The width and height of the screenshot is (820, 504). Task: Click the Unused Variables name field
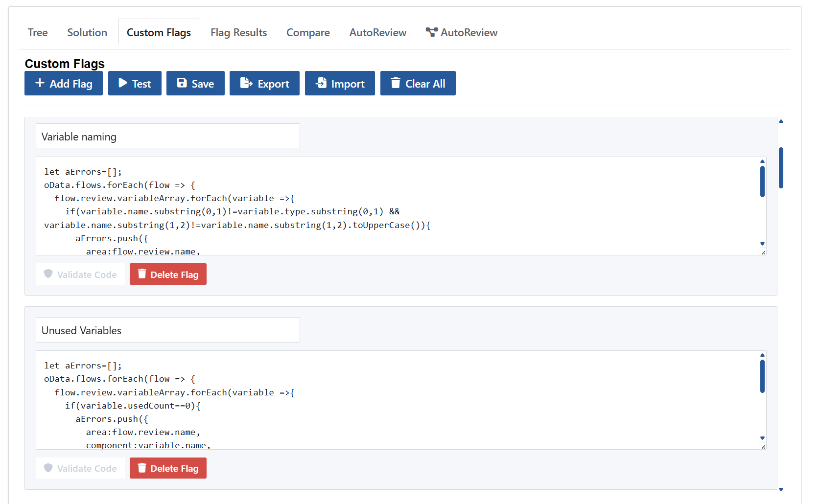[167, 330]
